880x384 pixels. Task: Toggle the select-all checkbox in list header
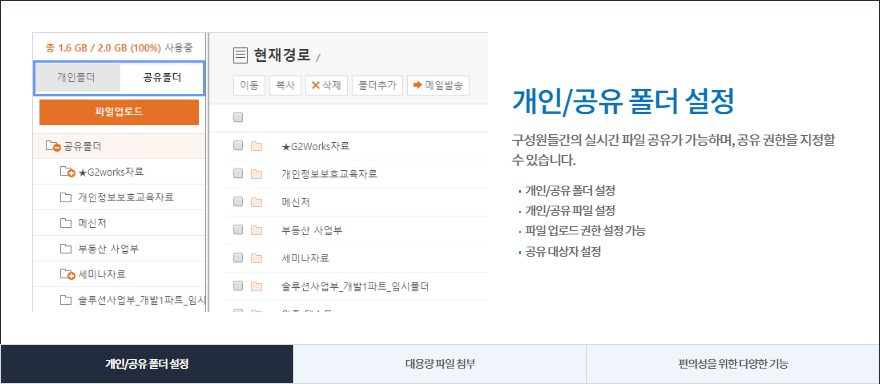pyautogui.click(x=238, y=117)
